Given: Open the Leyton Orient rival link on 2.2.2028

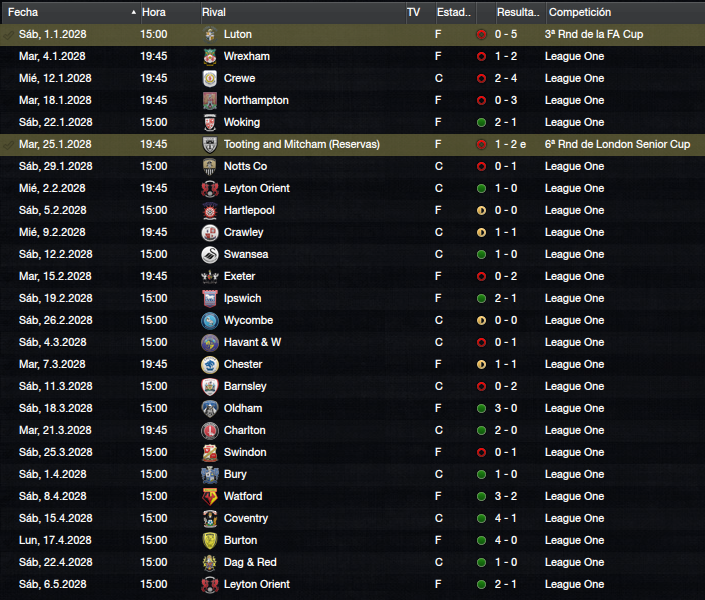Looking at the screenshot, I should click(x=257, y=188).
